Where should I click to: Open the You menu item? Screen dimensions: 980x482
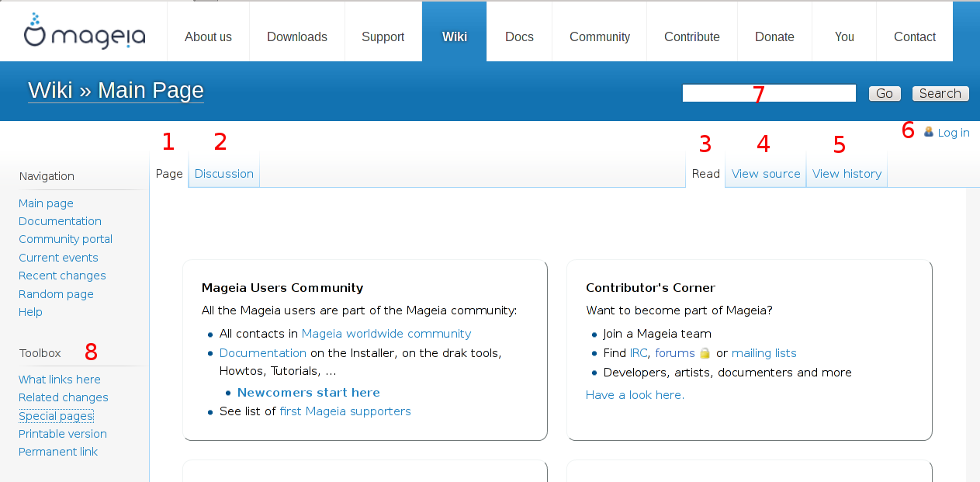coord(844,36)
